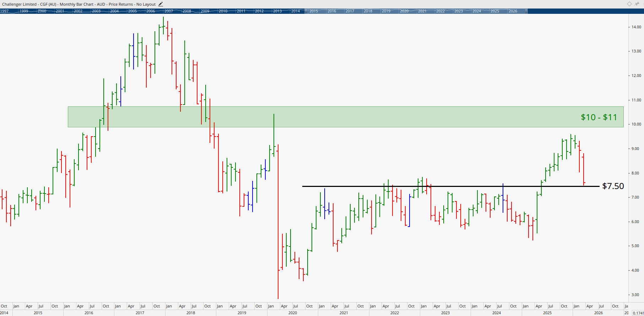Select the $10 - $11 zone label
Screen dimensions: 644x316
599,117
